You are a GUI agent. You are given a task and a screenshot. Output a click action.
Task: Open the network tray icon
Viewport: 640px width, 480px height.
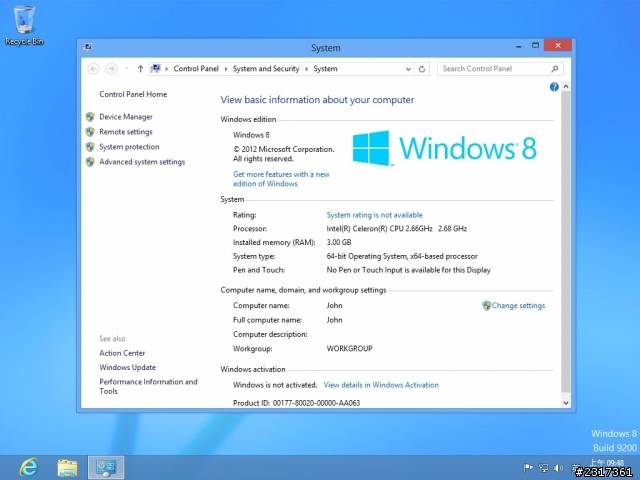[543, 468]
